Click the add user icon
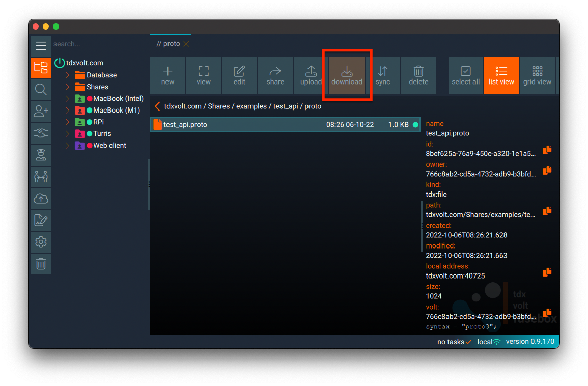The height and width of the screenshot is (386, 588). [x=41, y=112]
